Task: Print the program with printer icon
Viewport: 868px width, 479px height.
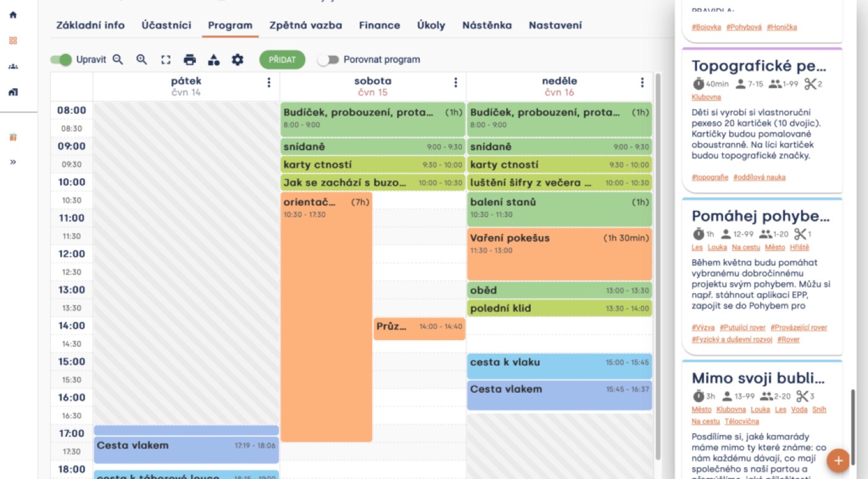Action: coord(190,60)
